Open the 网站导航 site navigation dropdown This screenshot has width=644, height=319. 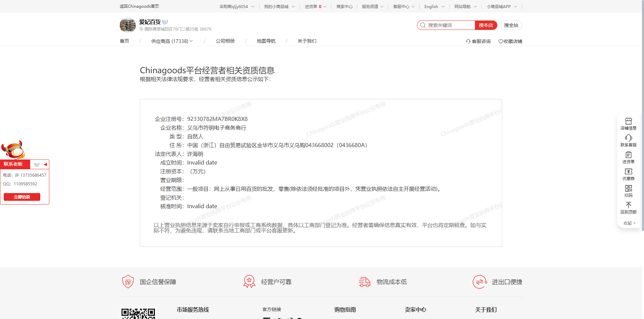click(x=465, y=6)
